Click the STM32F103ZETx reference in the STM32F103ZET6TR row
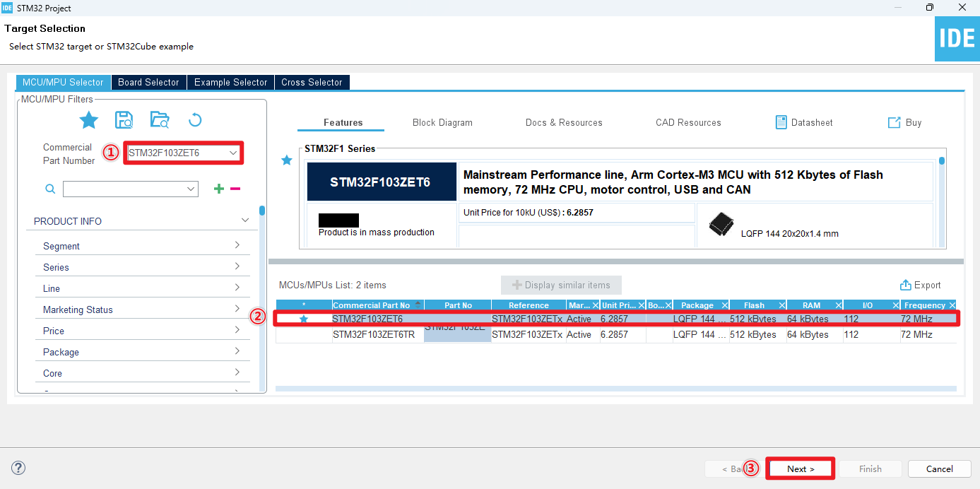The height and width of the screenshot is (489, 980). click(x=528, y=334)
